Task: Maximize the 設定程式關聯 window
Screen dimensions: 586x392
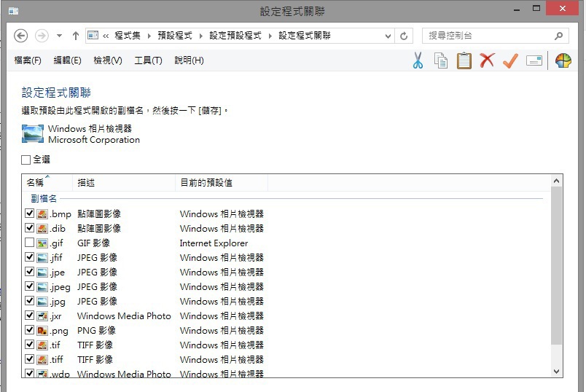Action: (536, 8)
